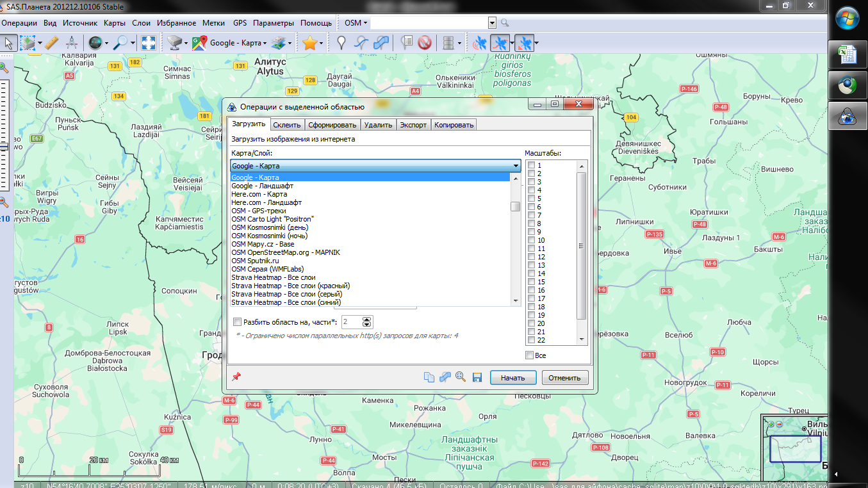The height and width of the screenshot is (488, 868).
Task: Click the first GPS satellite connect icon
Action: (x=479, y=43)
